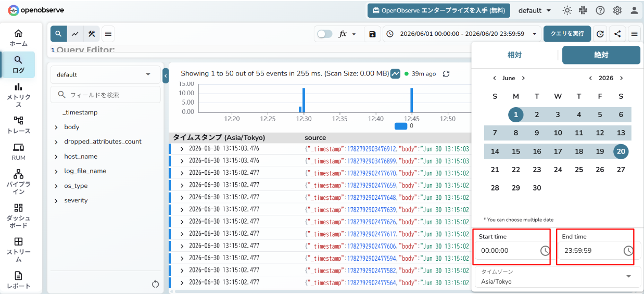Open the user profile icon
Screen dimensions: 644x294
[x=634, y=10]
